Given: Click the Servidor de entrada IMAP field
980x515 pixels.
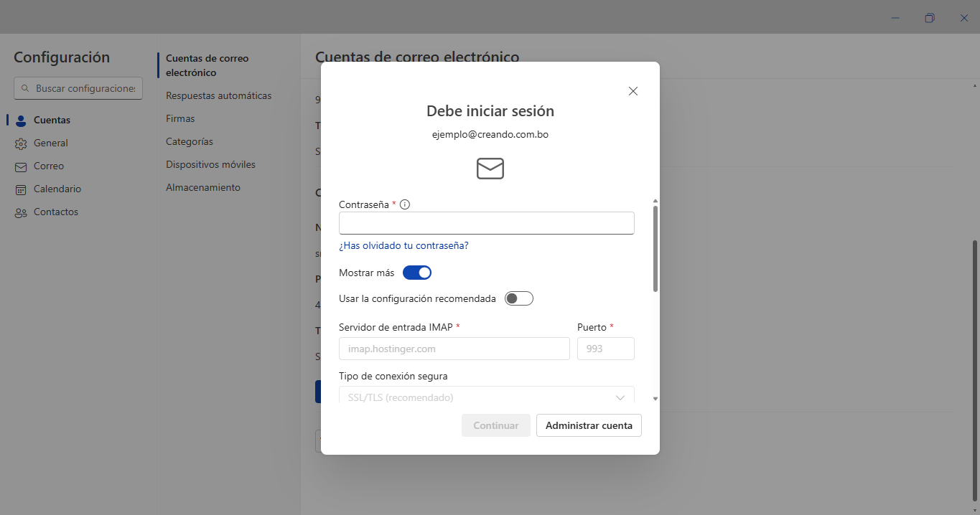Looking at the screenshot, I should point(454,349).
